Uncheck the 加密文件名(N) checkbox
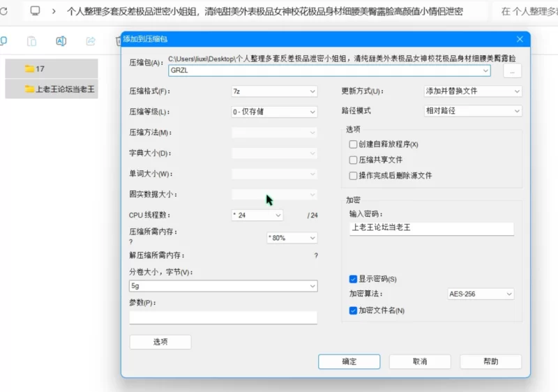 pos(353,311)
